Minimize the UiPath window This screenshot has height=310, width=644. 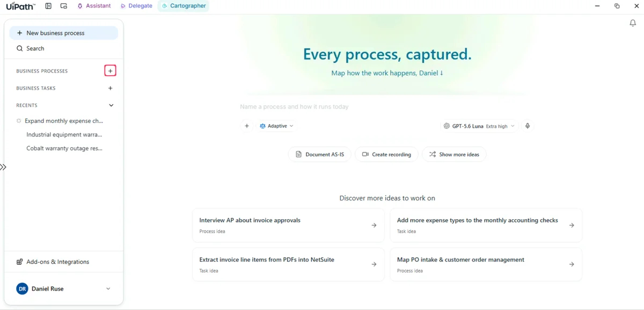(x=597, y=6)
